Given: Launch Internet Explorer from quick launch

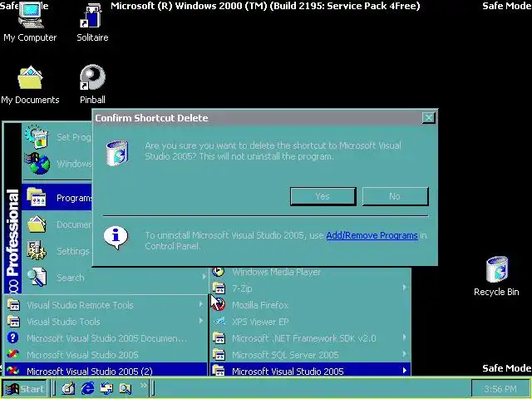Looking at the screenshot, I should coord(87,388).
